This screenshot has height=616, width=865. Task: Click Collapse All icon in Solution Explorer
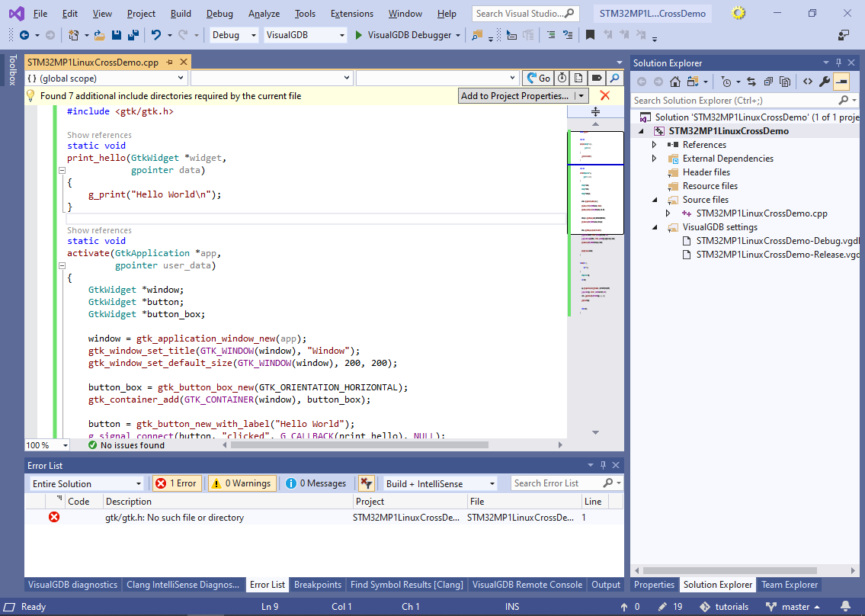point(768,82)
